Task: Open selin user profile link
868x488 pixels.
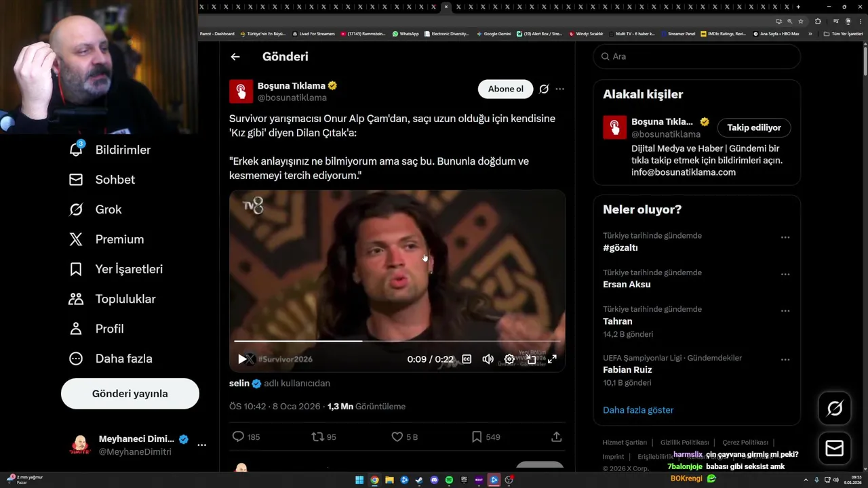Action: pyautogui.click(x=239, y=383)
